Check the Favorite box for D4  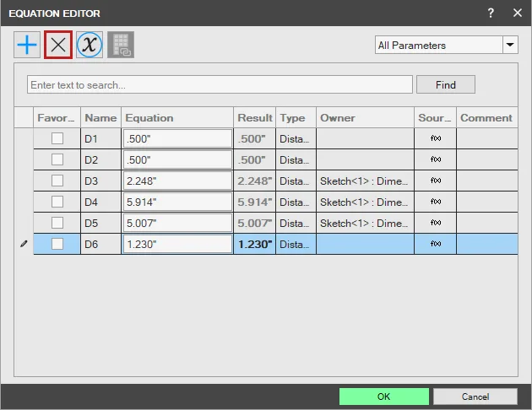pos(57,202)
